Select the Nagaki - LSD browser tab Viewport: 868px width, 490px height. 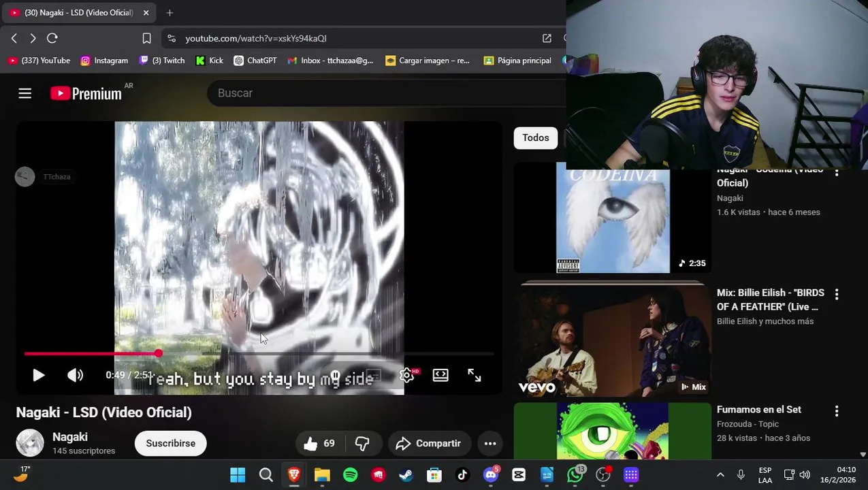pyautogui.click(x=80, y=12)
